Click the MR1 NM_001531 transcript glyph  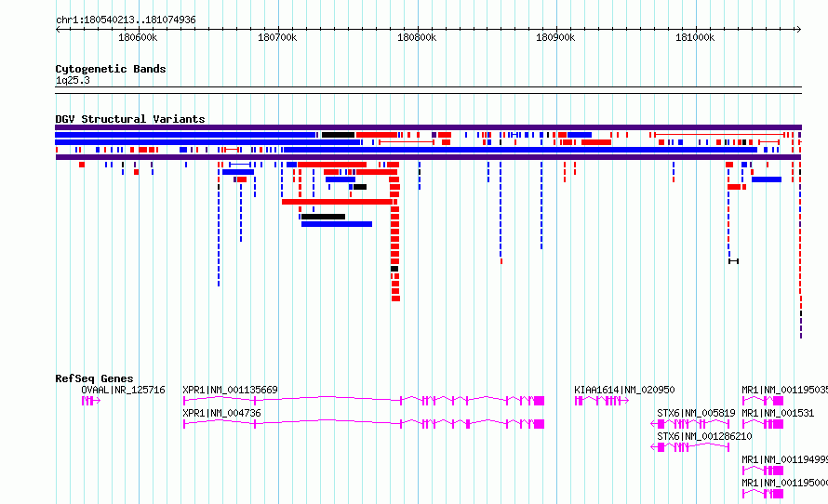click(x=763, y=424)
